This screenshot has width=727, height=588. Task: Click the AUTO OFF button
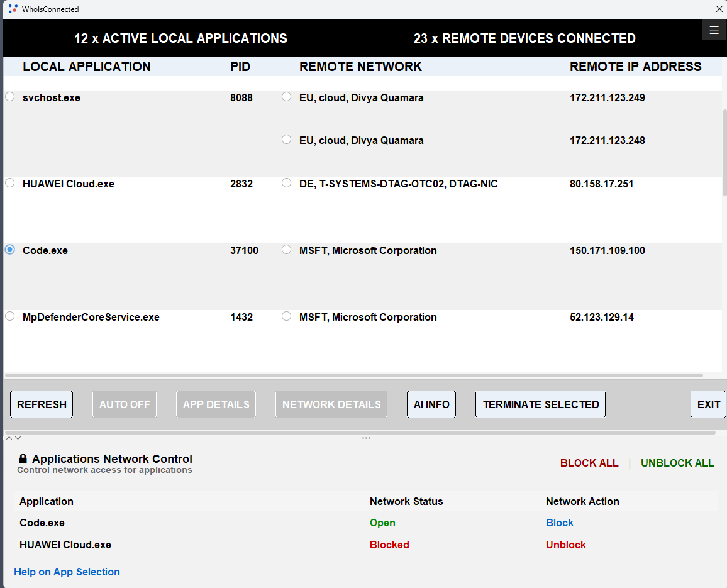(125, 404)
